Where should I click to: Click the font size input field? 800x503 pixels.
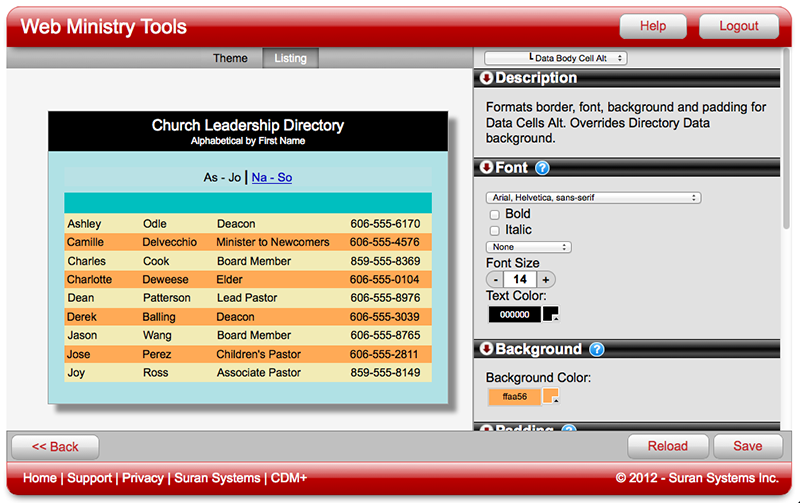point(520,280)
